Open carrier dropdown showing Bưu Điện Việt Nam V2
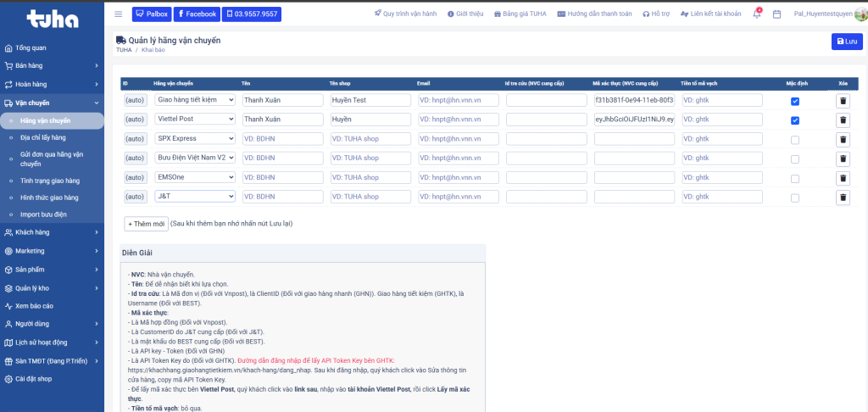The width and height of the screenshot is (868, 412). pyautogui.click(x=194, y=158)
